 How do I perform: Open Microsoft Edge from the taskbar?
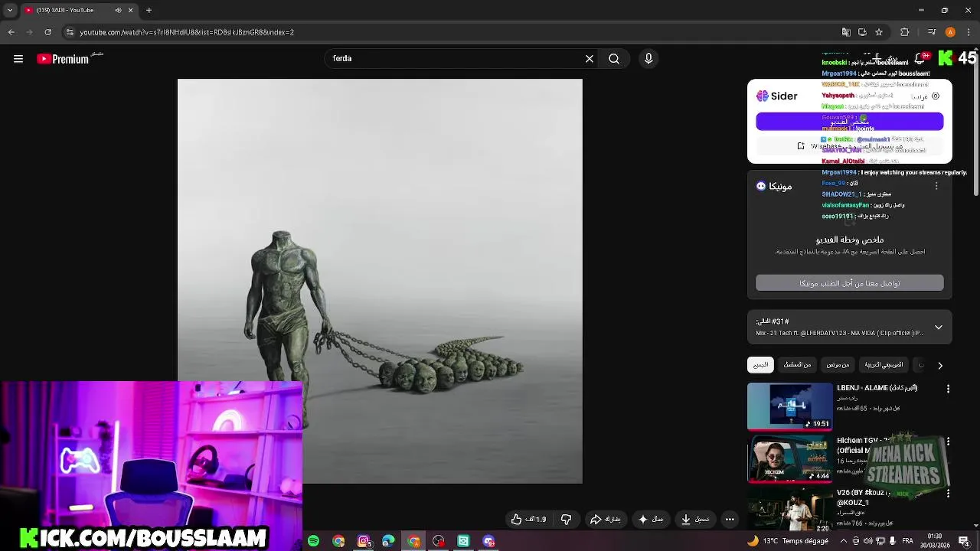tap(388, 541)
